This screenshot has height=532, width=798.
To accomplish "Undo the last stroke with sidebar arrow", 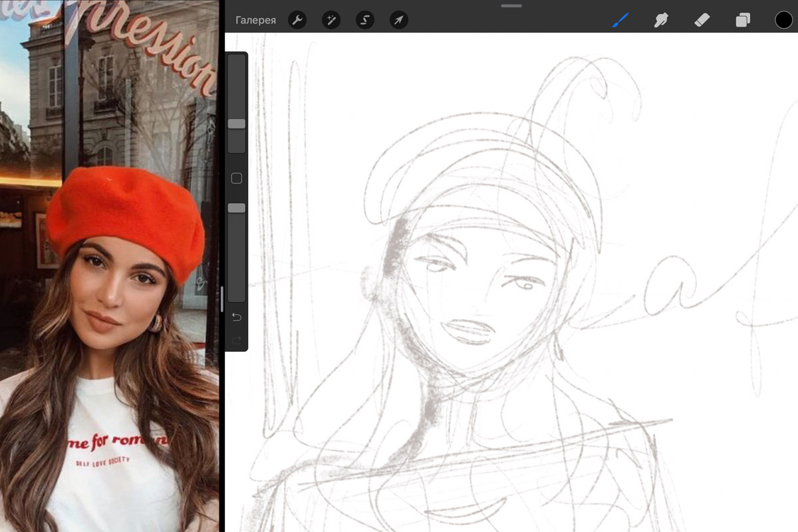I will click(x=236, y=317).
